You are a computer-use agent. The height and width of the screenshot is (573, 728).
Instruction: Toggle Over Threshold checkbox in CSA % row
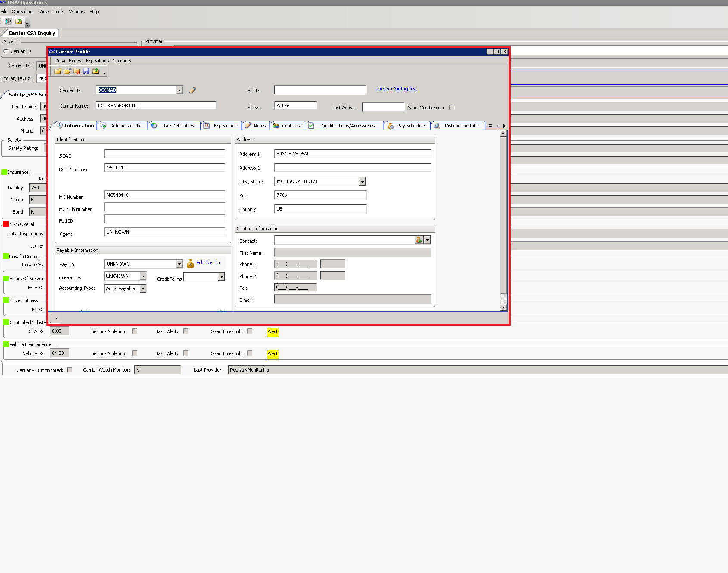pos(250,331)
